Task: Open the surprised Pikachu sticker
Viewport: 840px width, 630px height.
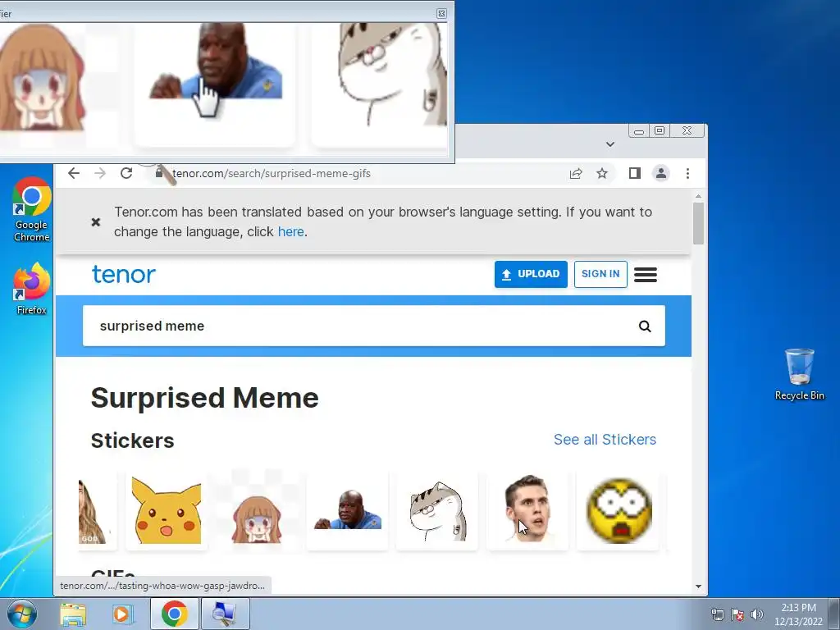Action: (167, 510)
